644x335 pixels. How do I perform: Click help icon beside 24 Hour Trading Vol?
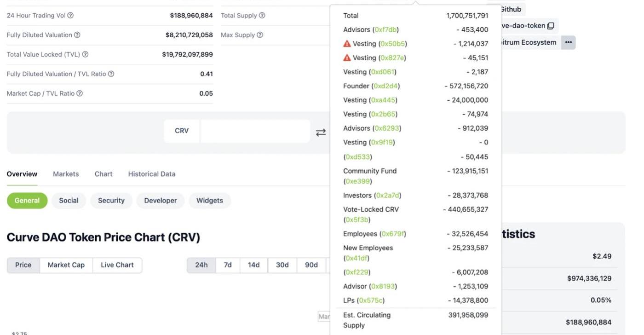(x=70, y=15)
